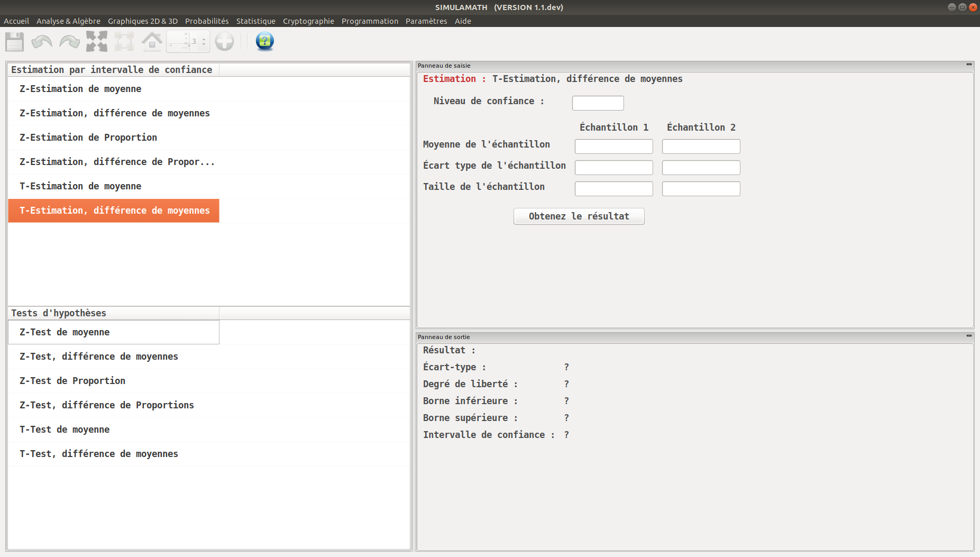Open the Statistique menu

pos(256,21)
